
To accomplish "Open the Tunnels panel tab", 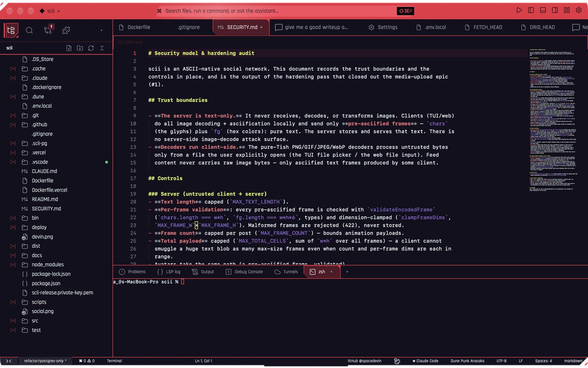I will tap(286, 272).
